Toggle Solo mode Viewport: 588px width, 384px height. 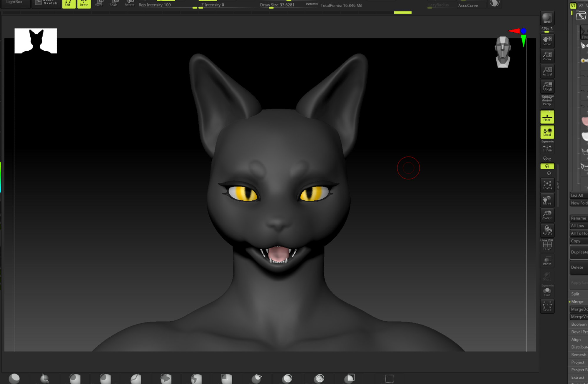click(547, 291)
